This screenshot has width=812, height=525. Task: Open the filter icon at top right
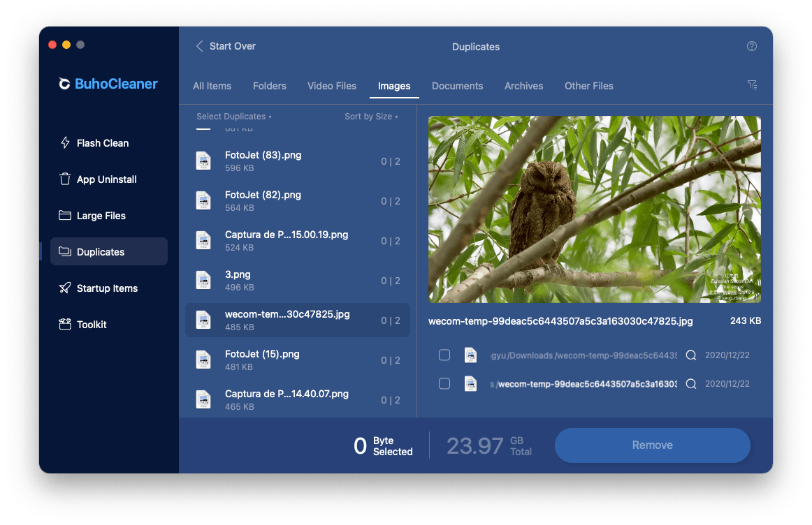[752, 85]
